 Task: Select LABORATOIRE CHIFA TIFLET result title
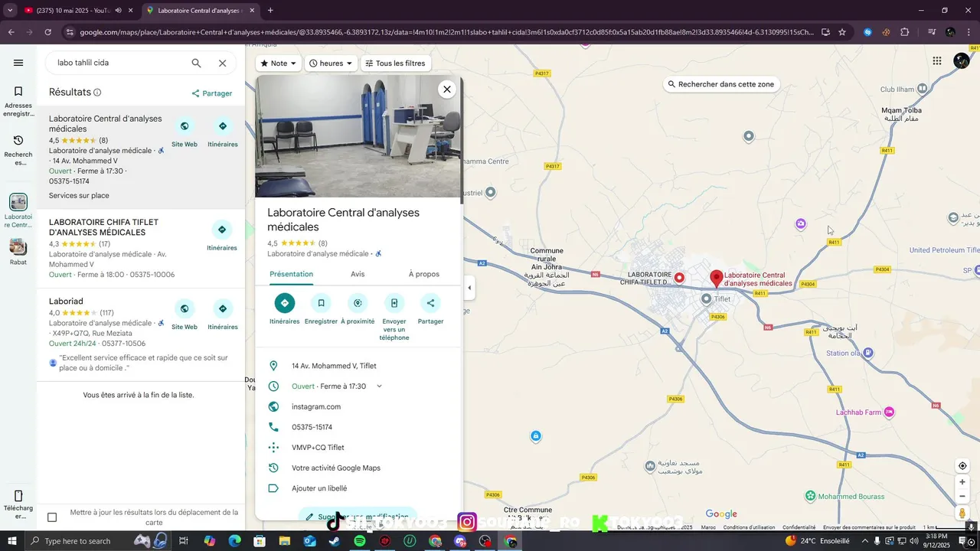[103, 227]
